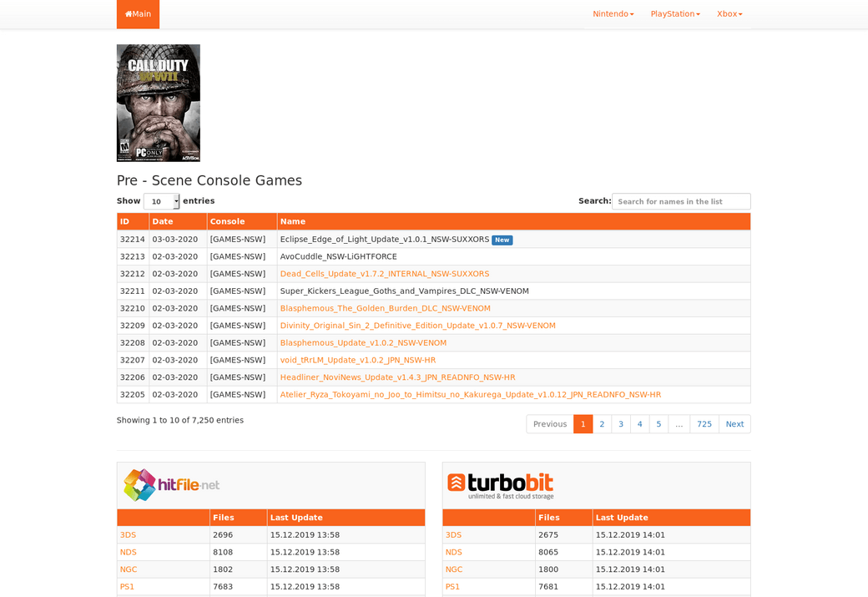Click the disabled Previous page button
Viewport: 868px width, 597px height.
pyautogui.click(x=550, y=423)
